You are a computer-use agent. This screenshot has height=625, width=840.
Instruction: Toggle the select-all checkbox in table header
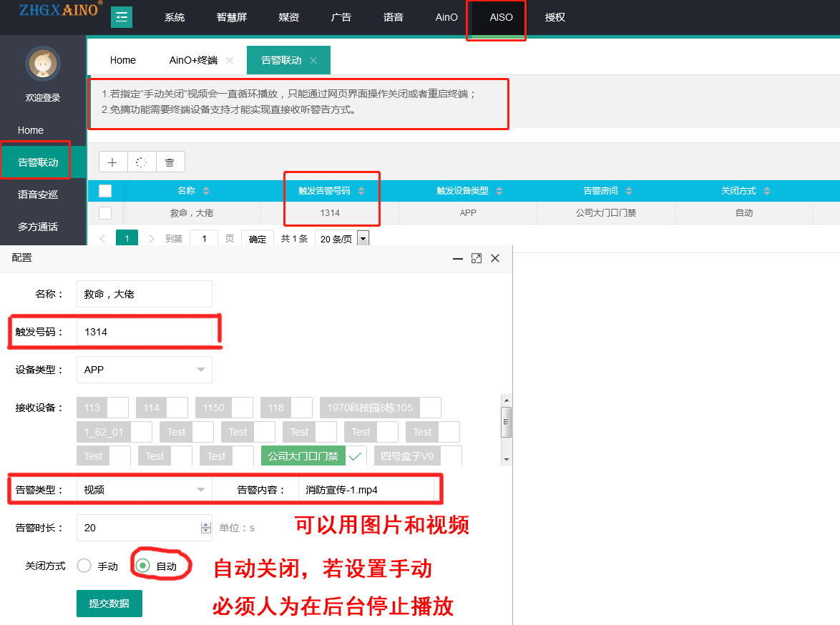click(x=105, y=191)
